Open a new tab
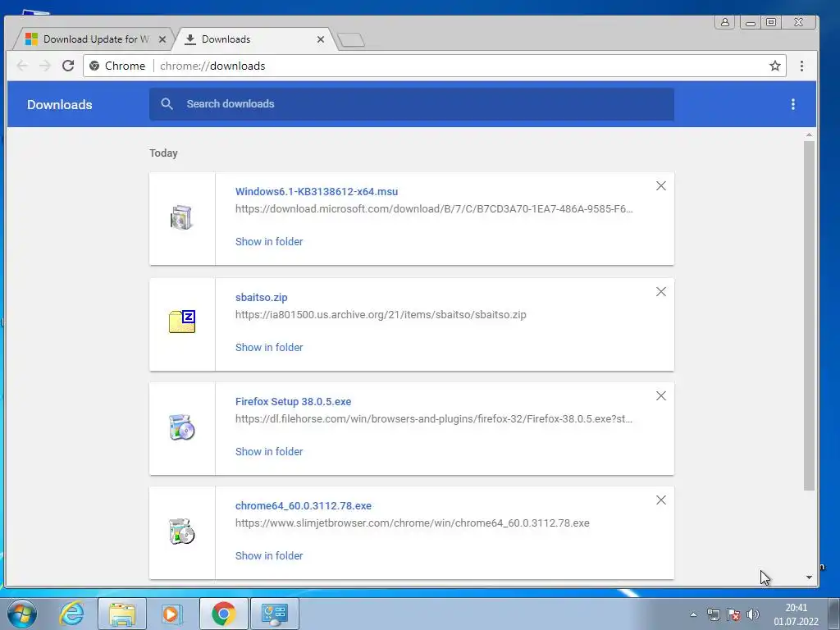Viewport: 840px width, 630px height. coord(352,39)
